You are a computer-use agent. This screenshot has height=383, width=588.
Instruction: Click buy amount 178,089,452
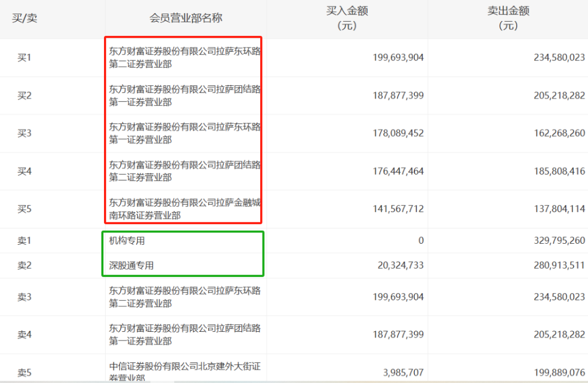tap(398, 133)
